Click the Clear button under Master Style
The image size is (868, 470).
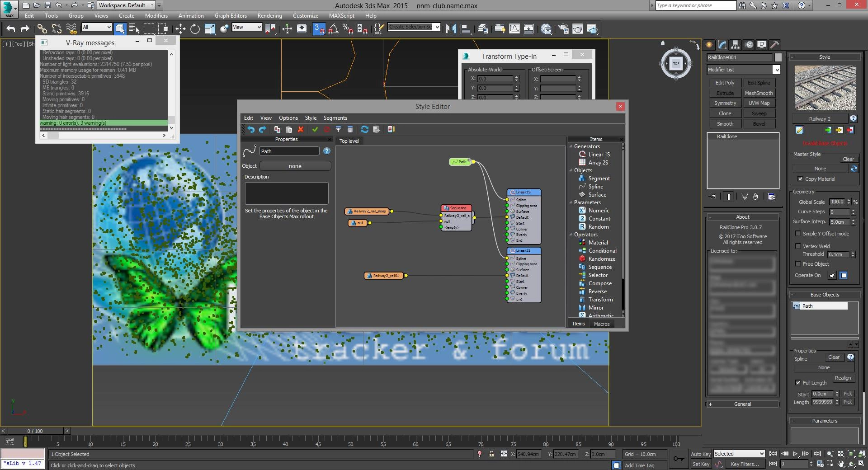[848, 159]
